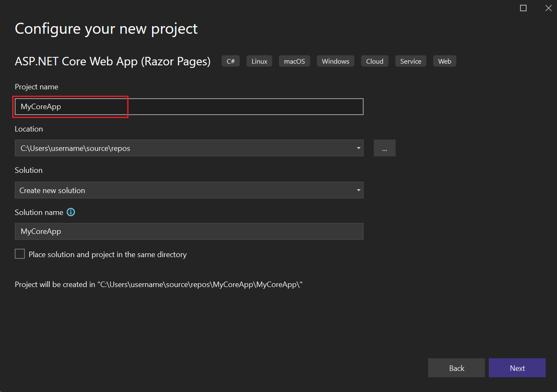Select the Solution name input field
557x392 pixels.
[190, 231]
